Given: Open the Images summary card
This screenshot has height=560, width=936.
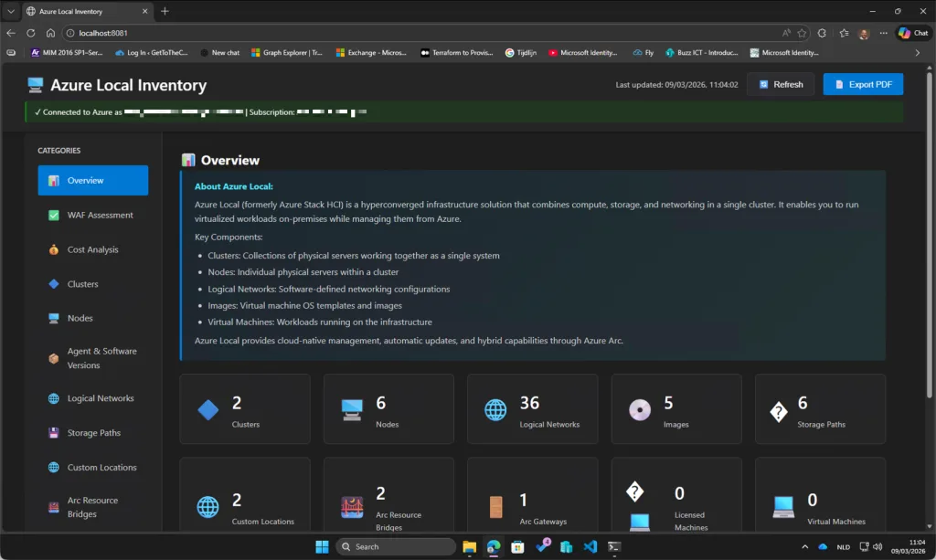Looking at the screenshot, I should (x=675, y=409).
